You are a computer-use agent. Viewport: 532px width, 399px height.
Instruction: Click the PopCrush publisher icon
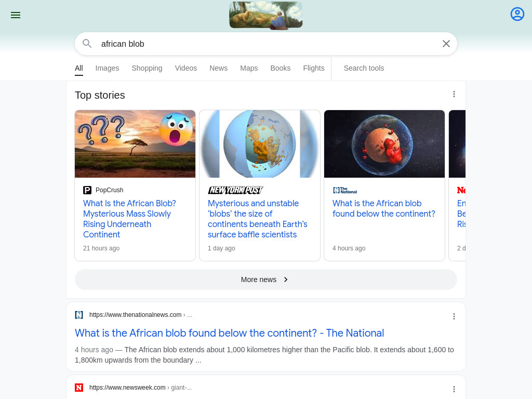(87, 190)
